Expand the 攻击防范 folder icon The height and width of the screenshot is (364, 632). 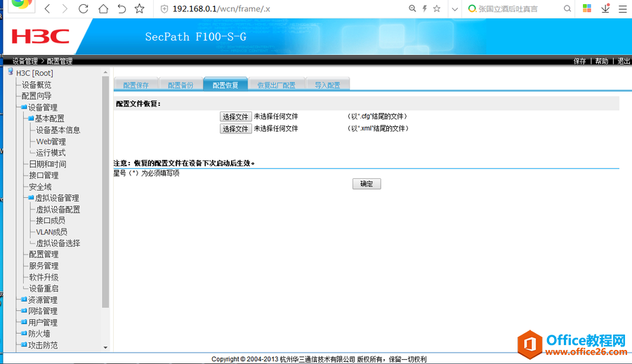[x=24, y=344]
